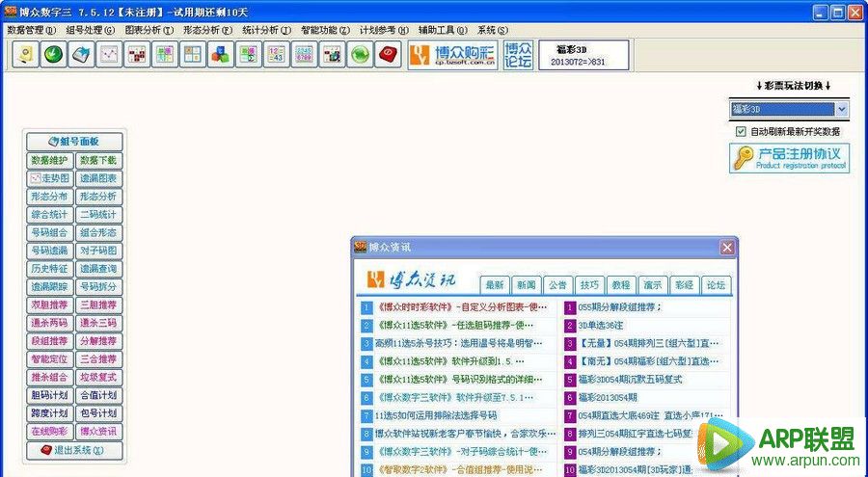Click the yellow document magnifier toolbar icon
The image size is (868, 477).
[x=25, y=55]
